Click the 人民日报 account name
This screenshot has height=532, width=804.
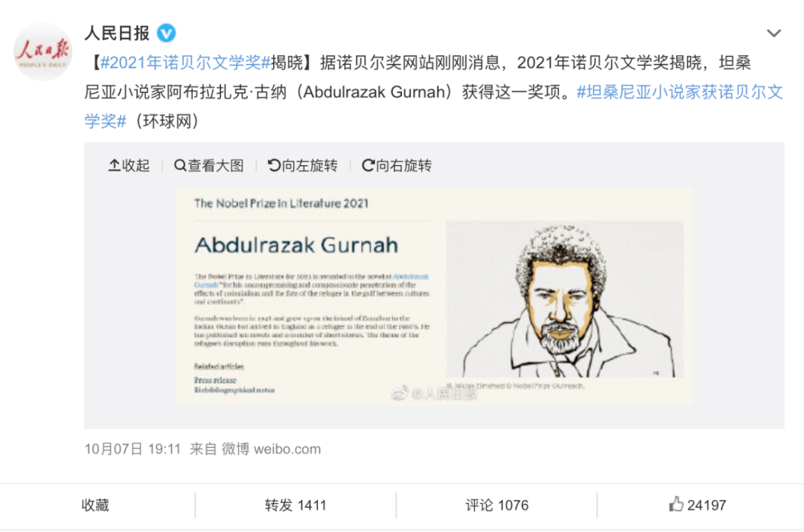pyautogui.click(x=117, y=33)
